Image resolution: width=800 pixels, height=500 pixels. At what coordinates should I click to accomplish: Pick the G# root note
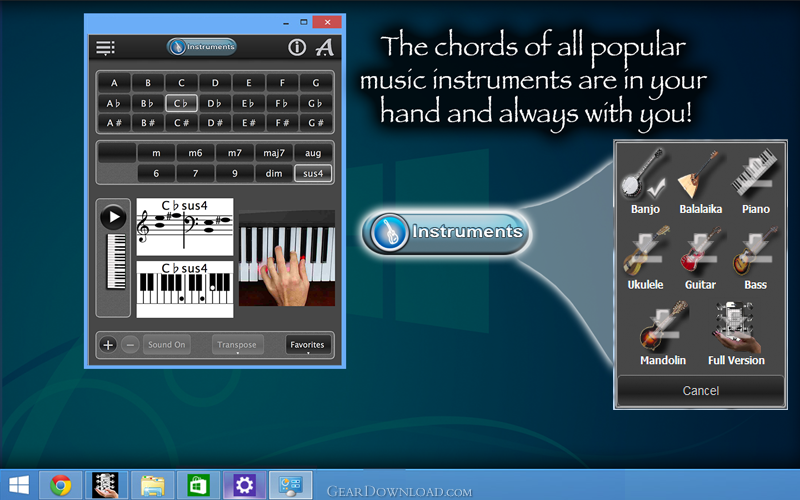(x=316, y=123)
